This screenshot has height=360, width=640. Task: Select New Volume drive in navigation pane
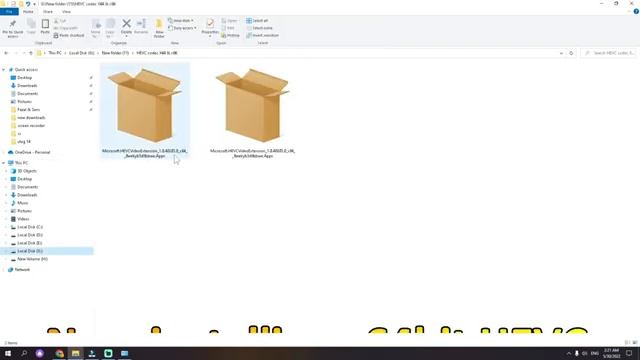pos(32,259)
